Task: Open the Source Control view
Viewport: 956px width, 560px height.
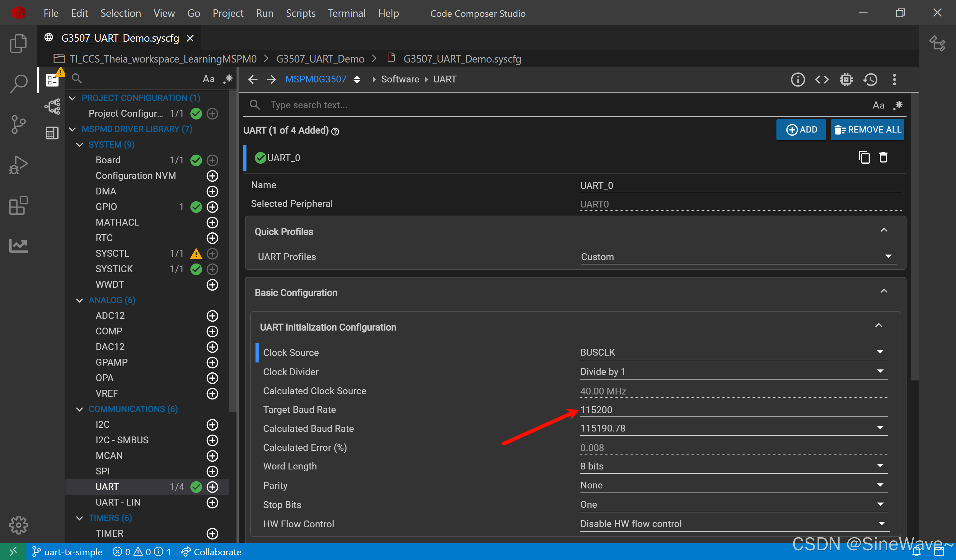Action: [18, 124]
